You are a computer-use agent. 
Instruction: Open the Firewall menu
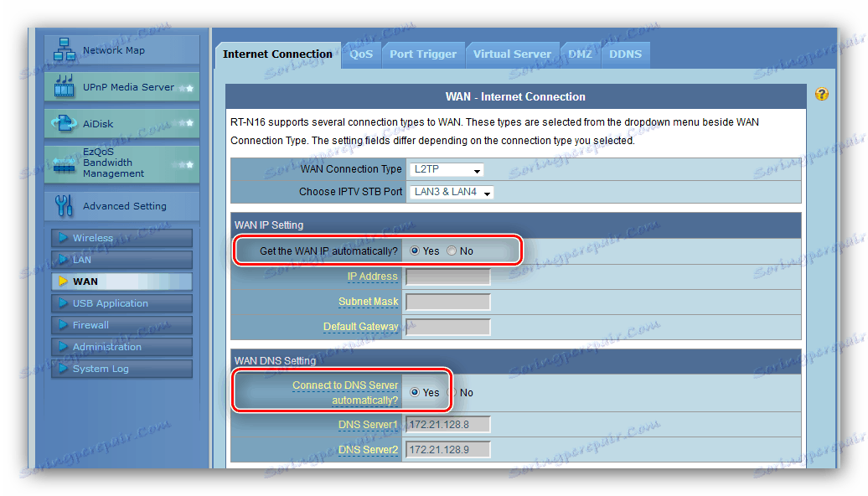pos(121,324)
